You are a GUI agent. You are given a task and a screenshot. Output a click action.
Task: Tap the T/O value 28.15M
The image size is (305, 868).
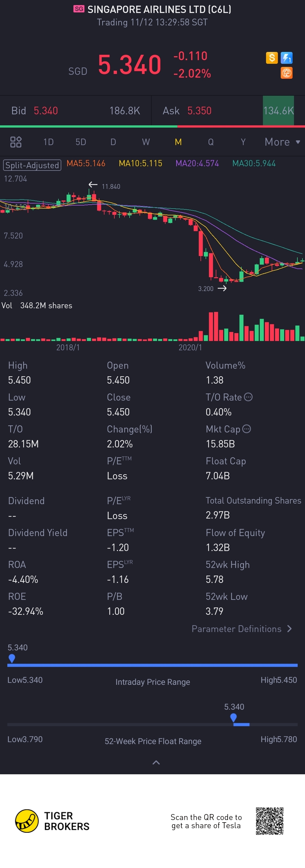click(x=23, y=444)
